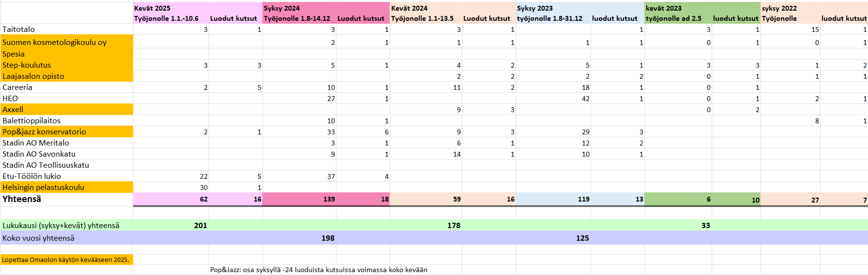Click the Stadin AO Meritalo cell
The height and width of the screenshot is (275, 868).
[67, 143]
